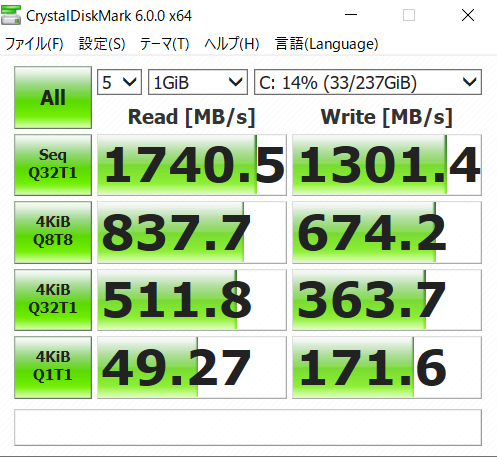
Task: Click the empty comment field at the bottom
Action: click(x=248, y=427)
